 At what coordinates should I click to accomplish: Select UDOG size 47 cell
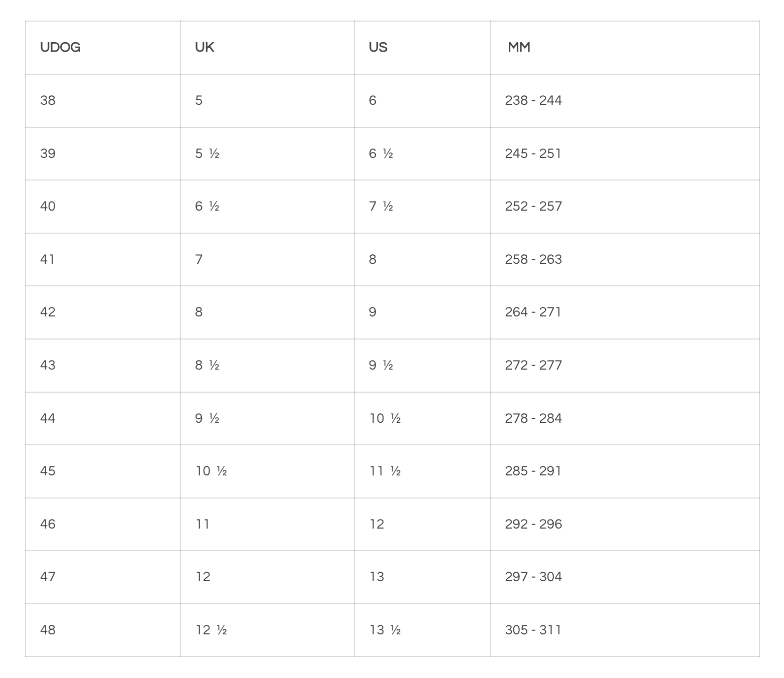click(48, 577)
